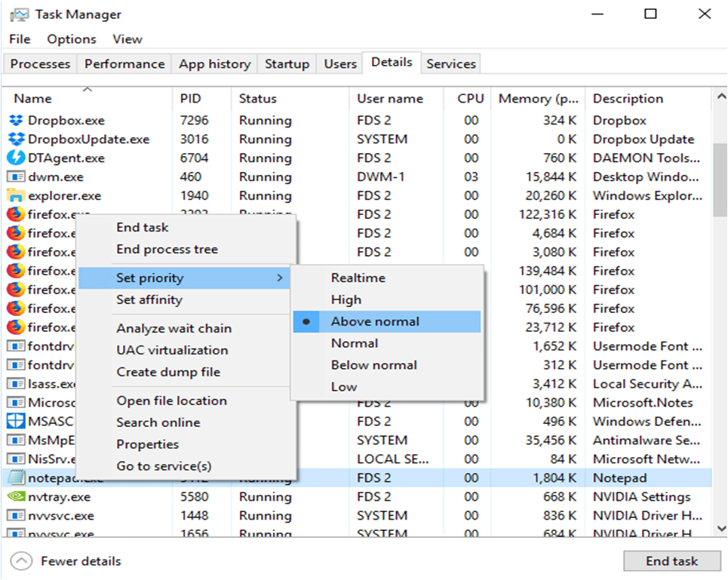Screen dimensions: 728x580
Task: Click the scrollbar down arrow
Action: (x=721, y=528)
